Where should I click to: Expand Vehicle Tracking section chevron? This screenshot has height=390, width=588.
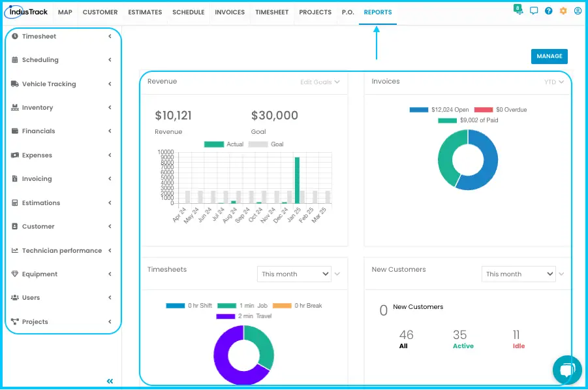tap(110, 84)
